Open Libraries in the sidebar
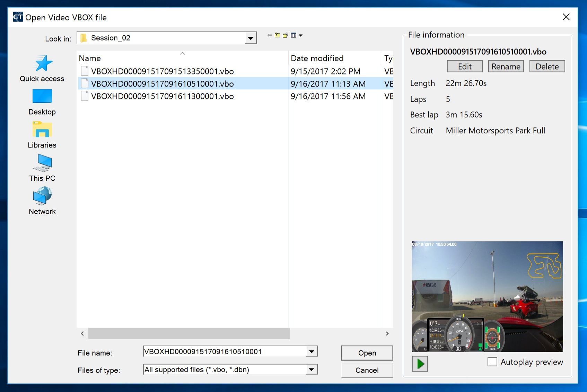587x392 pixels. (x=42, y=135)
